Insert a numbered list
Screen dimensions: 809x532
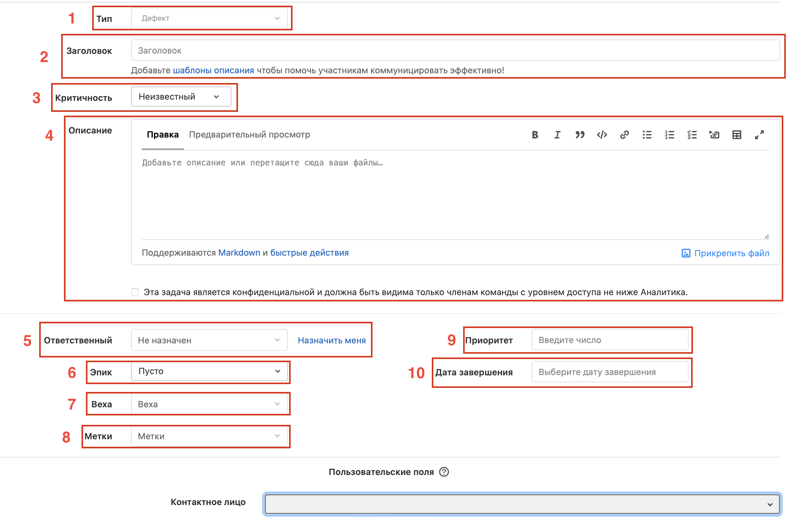[x=669, y=135]
